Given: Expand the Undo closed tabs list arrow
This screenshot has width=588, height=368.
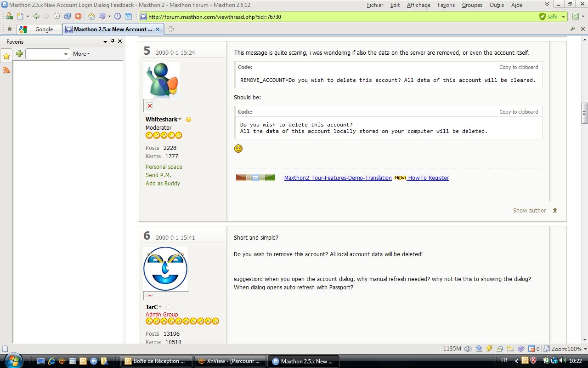Looking at the screenshot, I should (x=108, y=17).
